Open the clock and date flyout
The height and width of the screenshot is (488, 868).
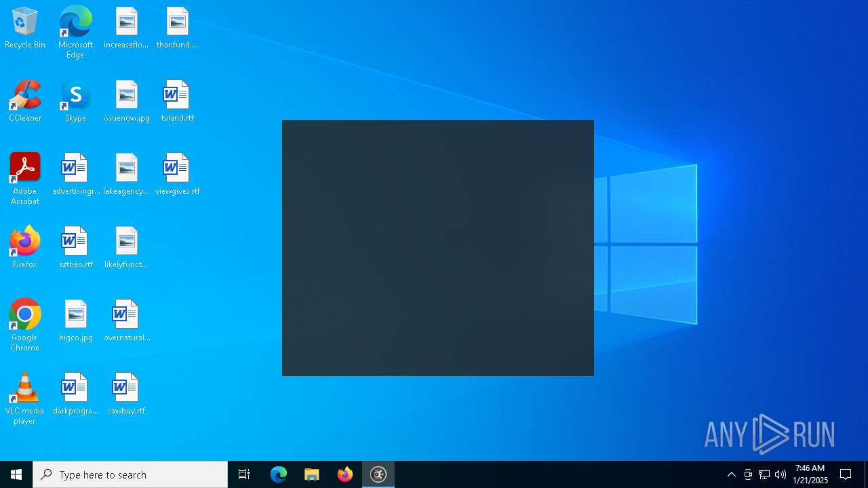pos(810,474)
